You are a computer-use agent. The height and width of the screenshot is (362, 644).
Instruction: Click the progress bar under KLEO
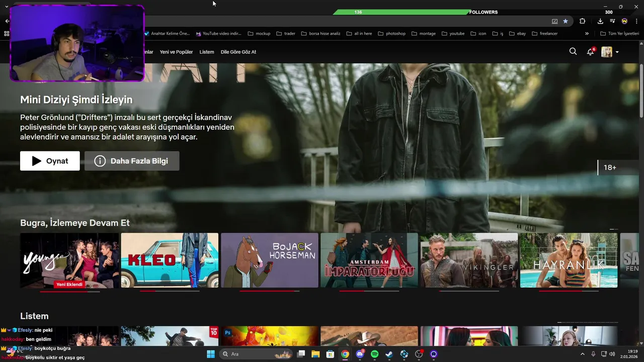tap(170, 291)
